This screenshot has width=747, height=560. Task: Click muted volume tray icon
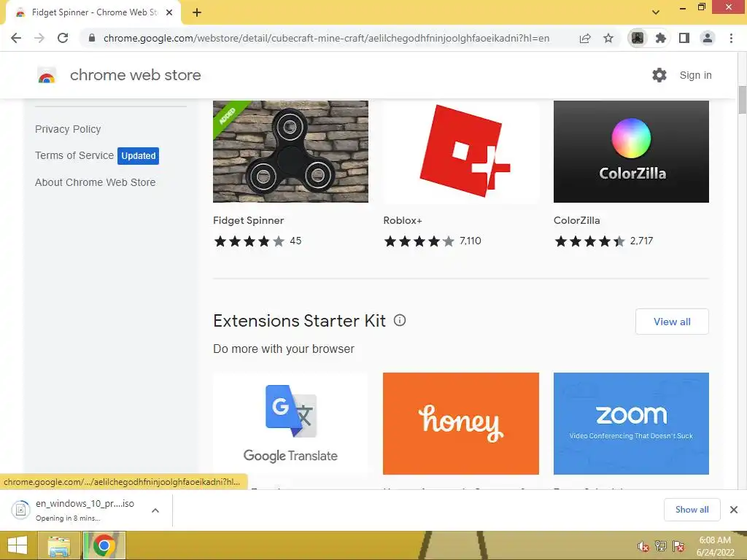(643, 546)
